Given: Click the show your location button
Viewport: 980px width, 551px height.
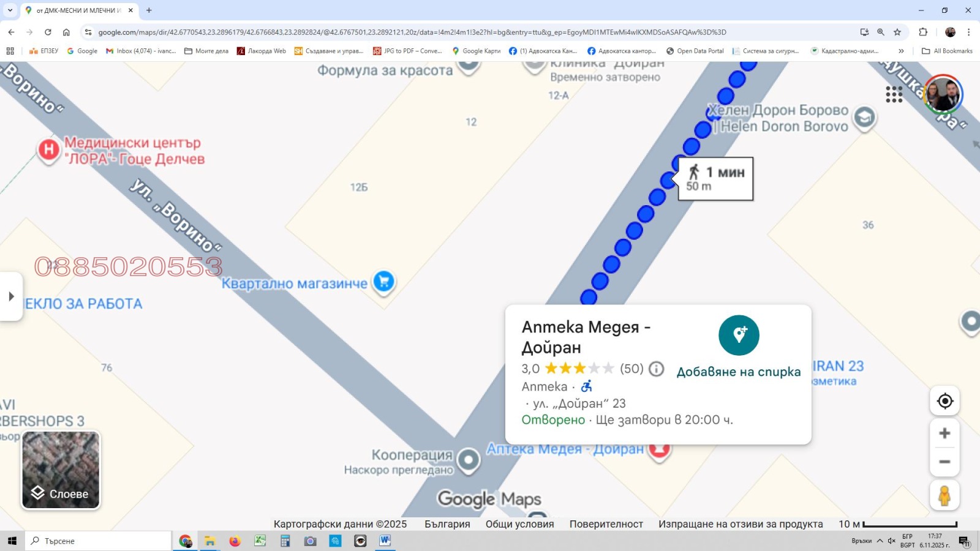Looking at the screenshot, I should point(944,401).
